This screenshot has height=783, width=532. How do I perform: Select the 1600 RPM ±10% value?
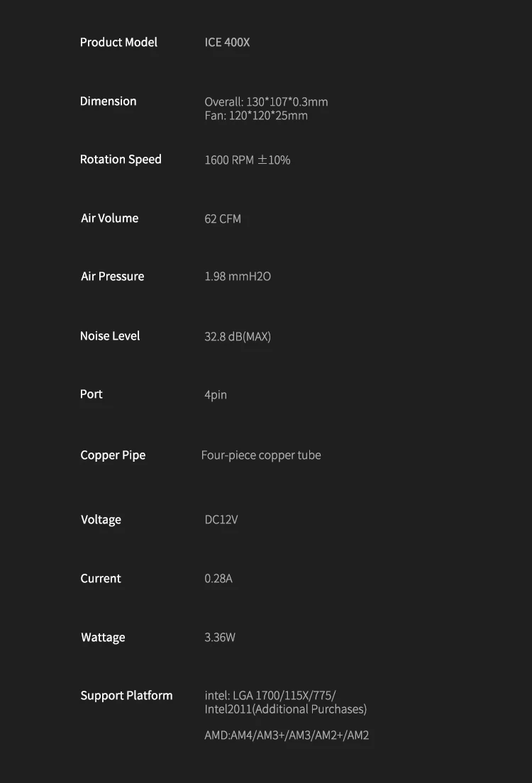tap(247, 160)
